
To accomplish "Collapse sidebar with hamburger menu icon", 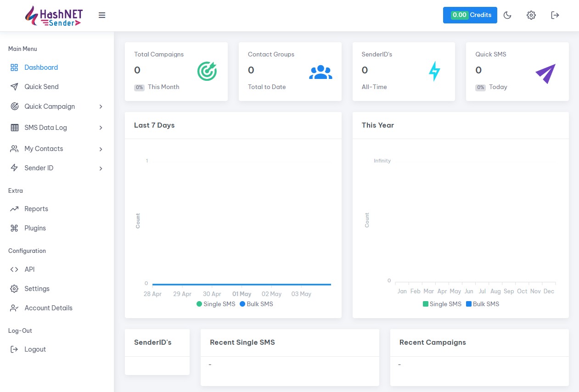I will click(x=102, y=15).
